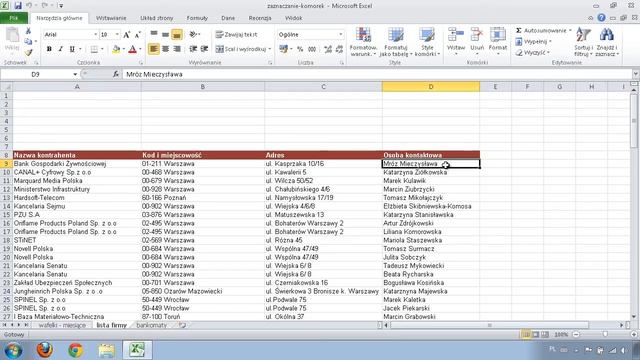This screenshot has height=360, width=640.
Task: Click the Save icon in quick access toolbar
Action: tap(18, 6)
